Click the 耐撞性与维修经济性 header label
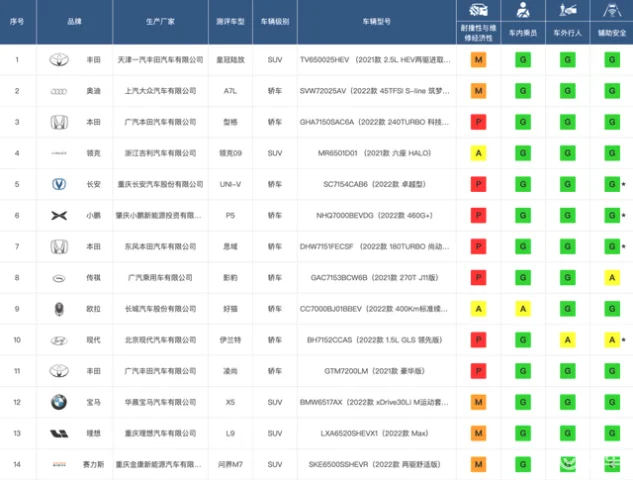633x480 pixels. pos(478,33)
